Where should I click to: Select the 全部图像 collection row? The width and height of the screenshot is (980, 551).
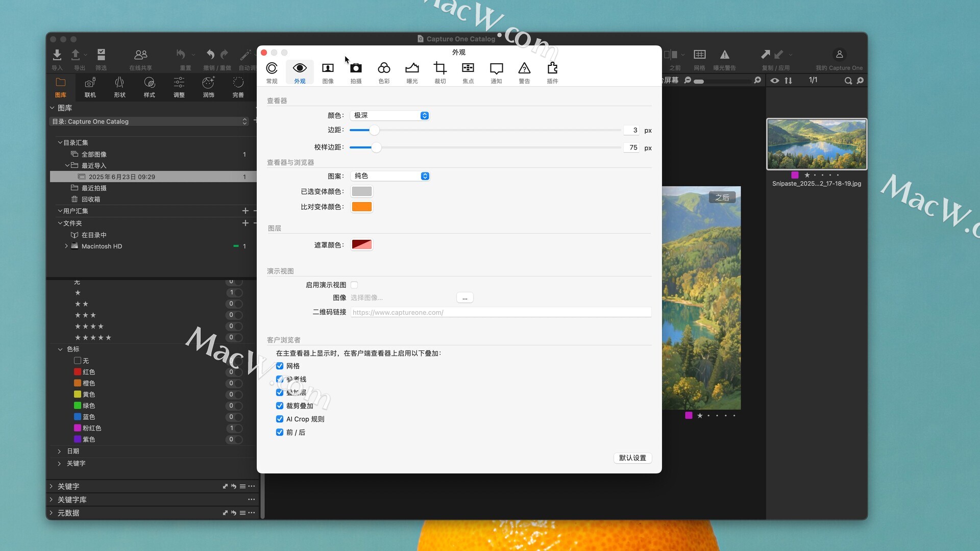point(153,154)
